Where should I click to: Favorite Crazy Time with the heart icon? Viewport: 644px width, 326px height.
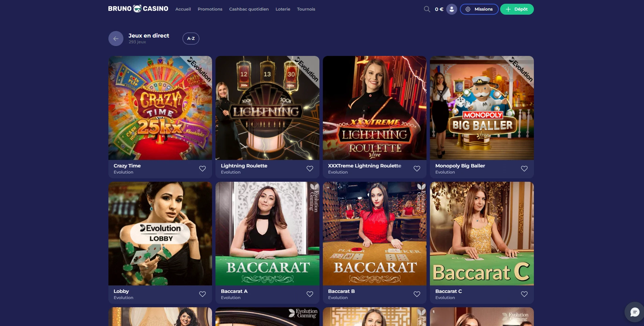203,168
